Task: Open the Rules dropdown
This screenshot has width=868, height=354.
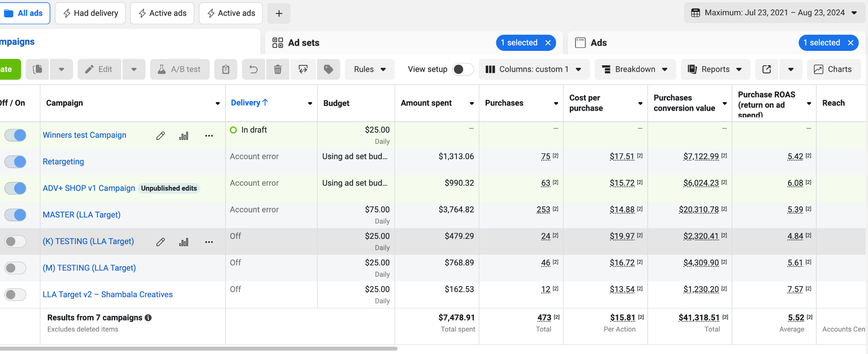Action: tap(370, 69)
